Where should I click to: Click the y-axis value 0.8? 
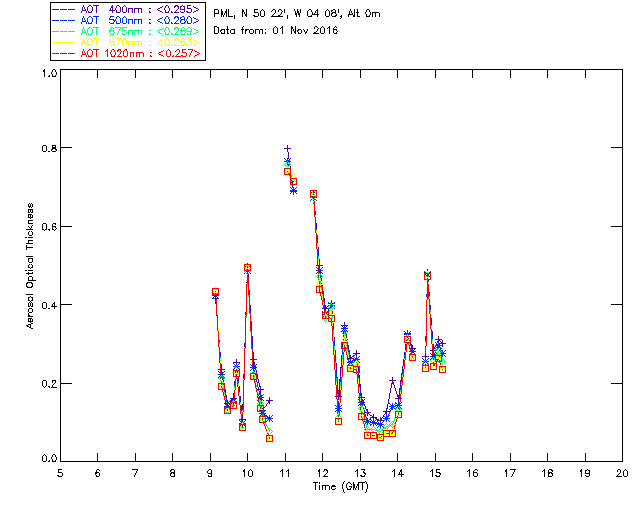(x=49, y=148)
